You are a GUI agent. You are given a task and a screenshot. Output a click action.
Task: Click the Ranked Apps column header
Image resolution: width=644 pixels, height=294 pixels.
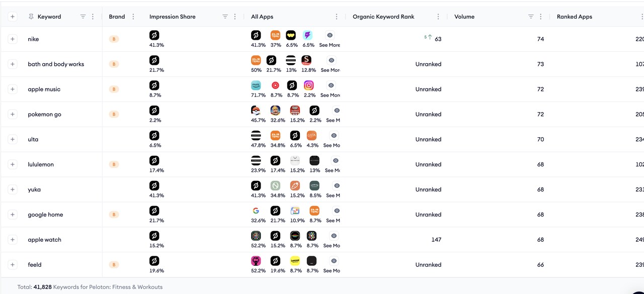tap(575, 17)
